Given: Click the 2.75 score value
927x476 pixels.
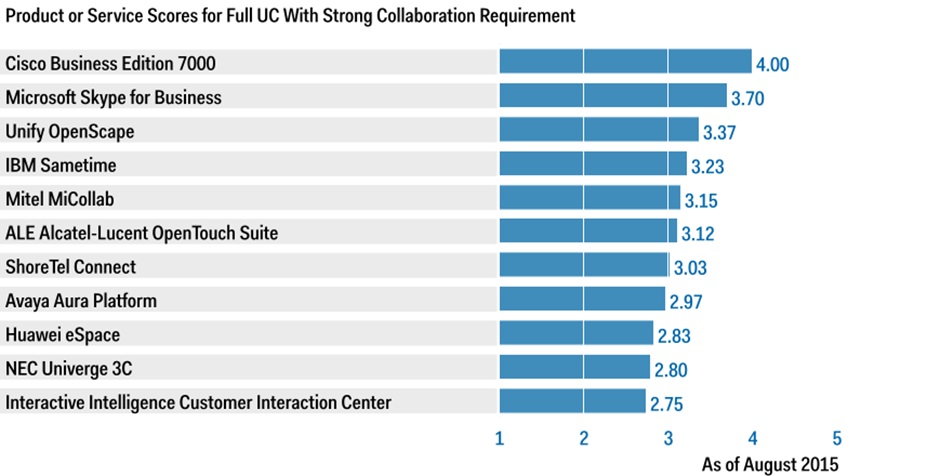Looking at the screenshot, I should 667,404.
